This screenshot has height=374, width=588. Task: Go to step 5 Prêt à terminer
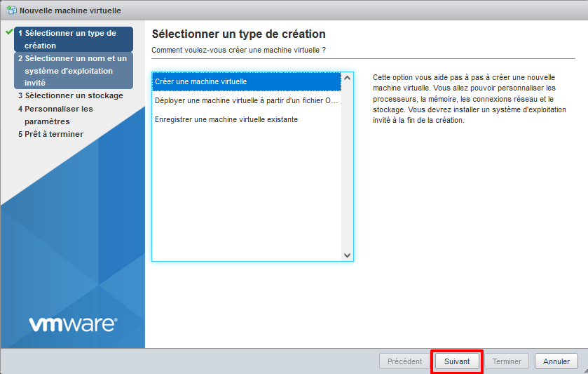coord(50,134)
